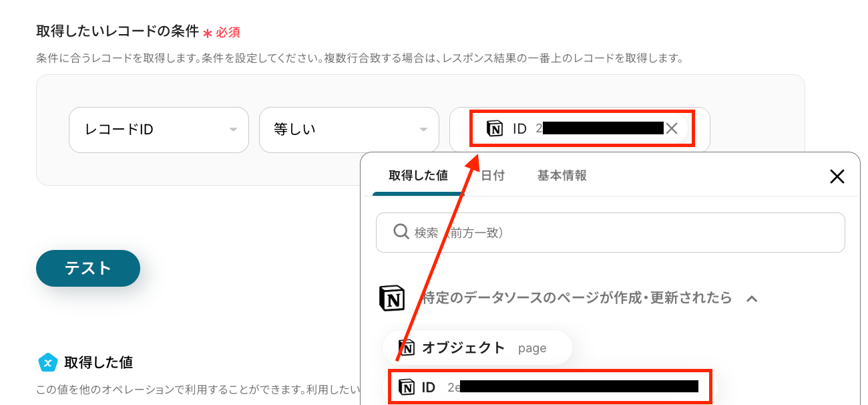
Task: Click the 必須 required marker text
Action: (228, 32)
